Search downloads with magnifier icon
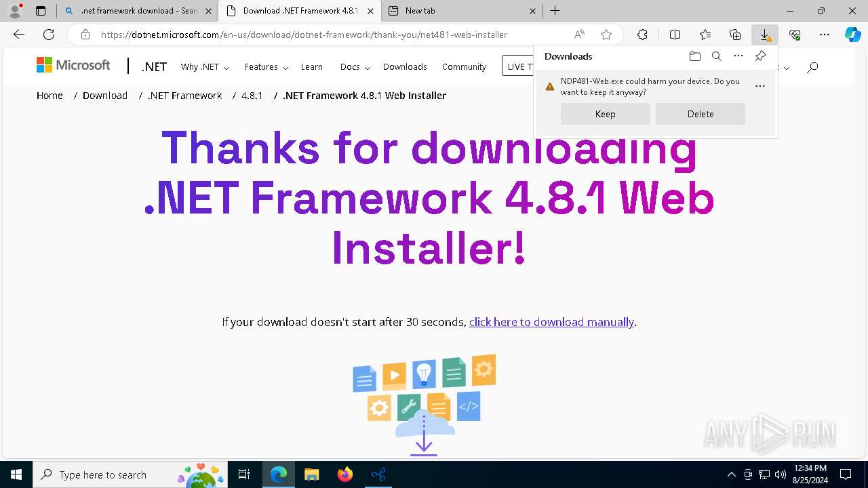 coord(716,56)
